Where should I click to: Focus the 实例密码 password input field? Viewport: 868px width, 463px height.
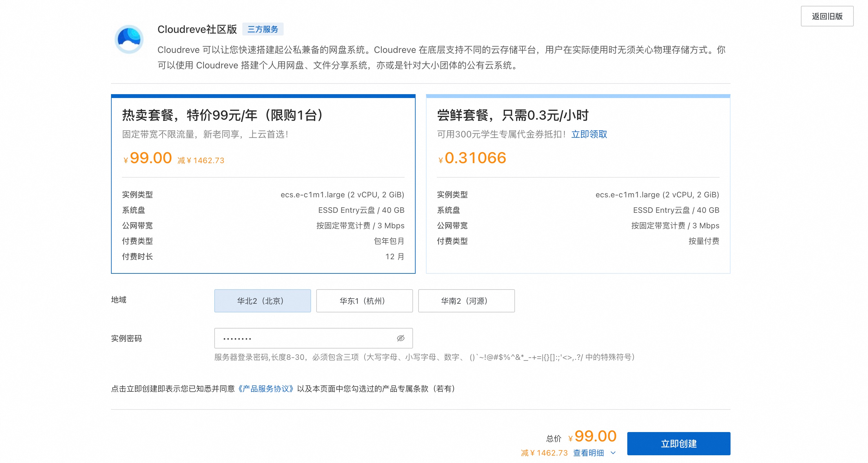pos(307,338)
